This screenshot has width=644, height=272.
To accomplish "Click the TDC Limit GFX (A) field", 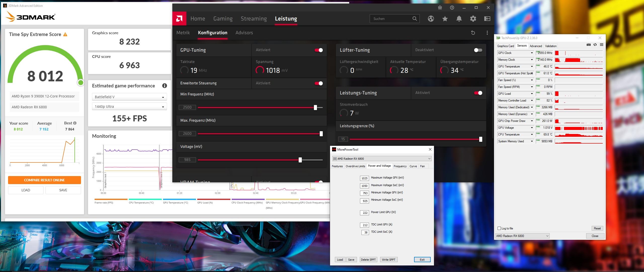I will 365,225.
